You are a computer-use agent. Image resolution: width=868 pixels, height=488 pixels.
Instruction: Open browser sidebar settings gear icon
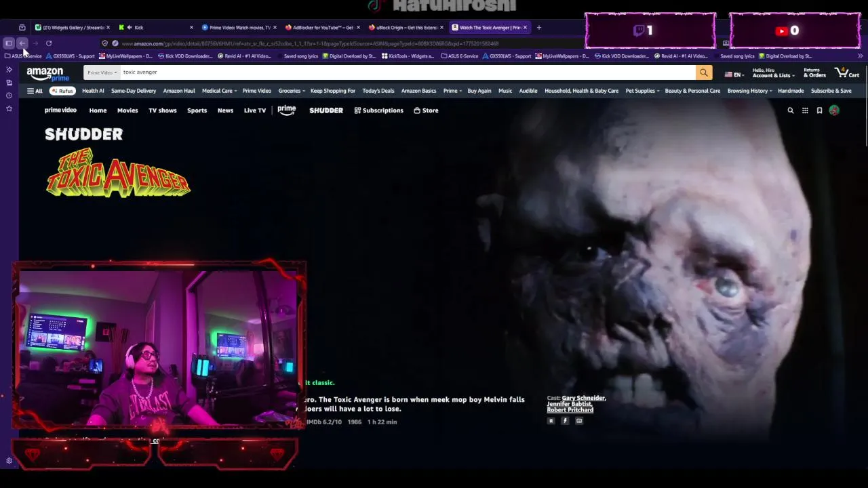click(x=9, y=461)
